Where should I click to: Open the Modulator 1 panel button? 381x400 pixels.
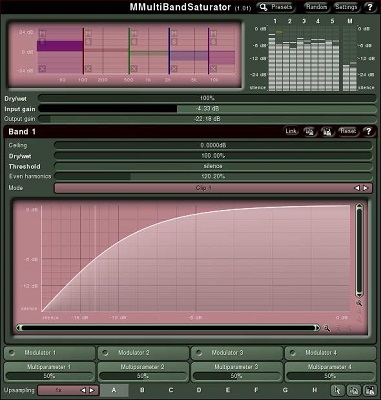point(50,353)
